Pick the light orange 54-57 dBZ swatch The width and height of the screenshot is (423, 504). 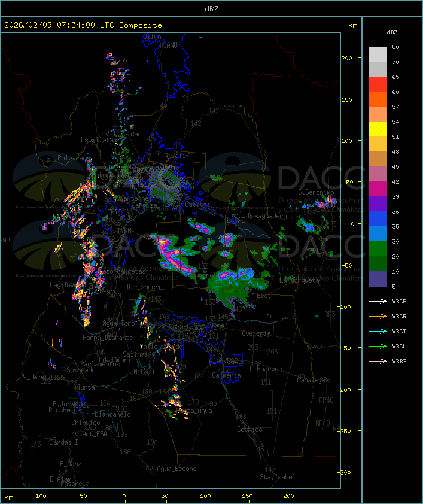tap(378, 114)
